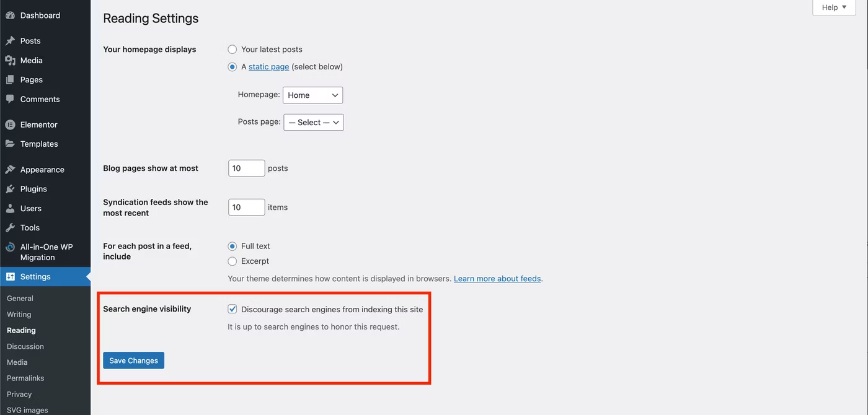The image size is (868, 415).
Task: Open the Homepage dropdown
Action: tap(312, 95)
